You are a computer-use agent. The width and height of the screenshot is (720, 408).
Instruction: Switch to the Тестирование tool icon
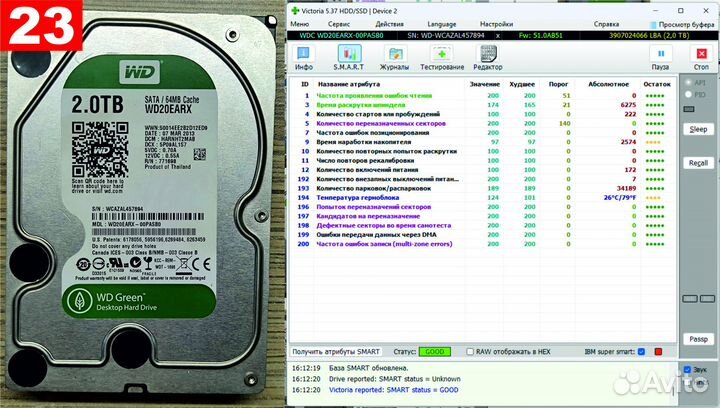pyautogui.click(x=442, y=58)
